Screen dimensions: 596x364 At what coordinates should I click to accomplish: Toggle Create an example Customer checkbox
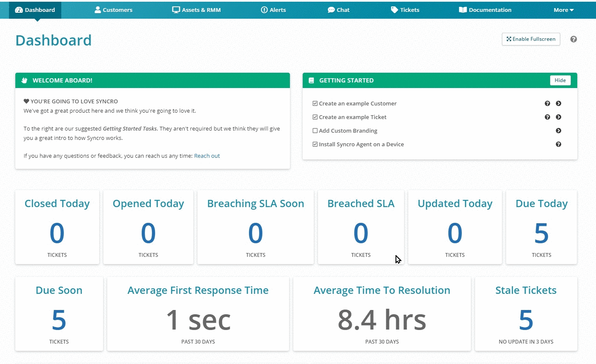pos(315,103)
